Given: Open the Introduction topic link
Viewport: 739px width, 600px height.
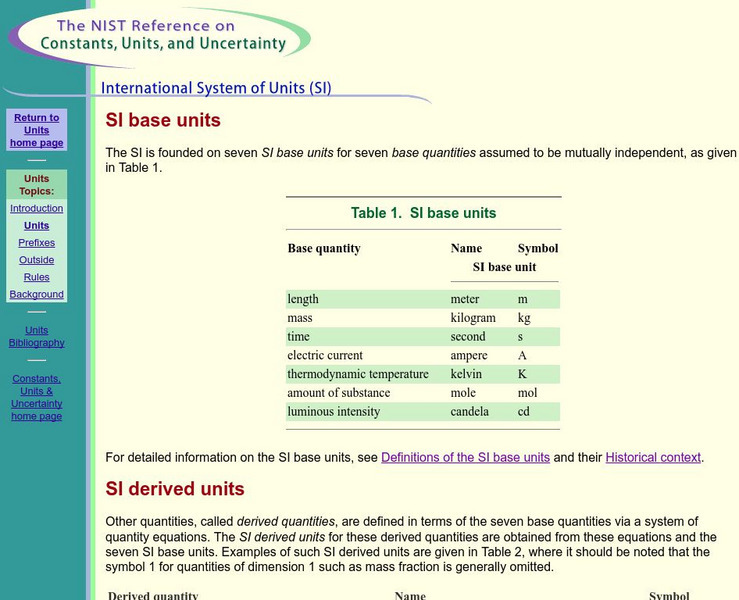Looking at the screenshot, I should click(37, 208).
